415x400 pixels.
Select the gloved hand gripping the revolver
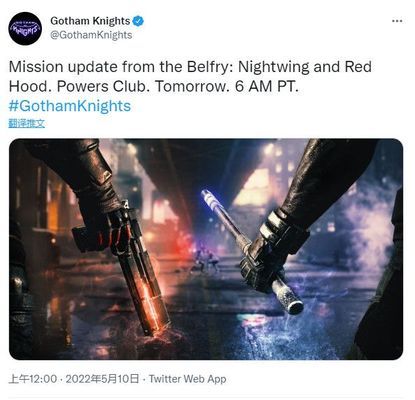[103, 230]
